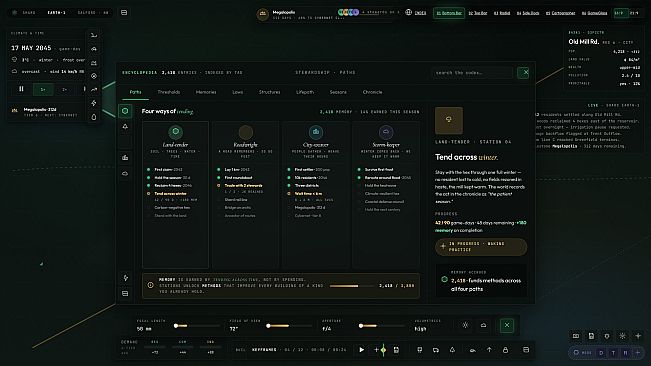
Task: Play the keyframe timeline
Action: [362, 350]
